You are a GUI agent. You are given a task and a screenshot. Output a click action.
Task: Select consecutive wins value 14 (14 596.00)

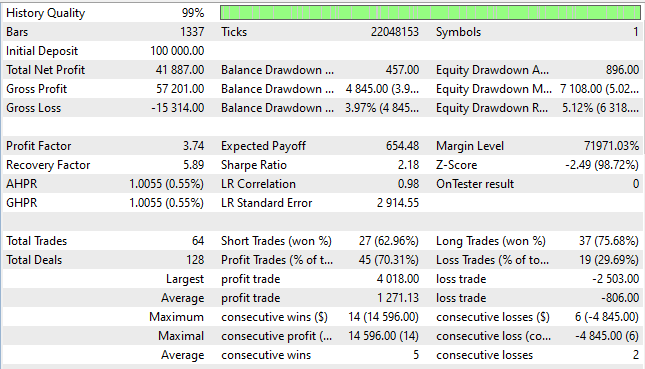(x=383, y=317)
